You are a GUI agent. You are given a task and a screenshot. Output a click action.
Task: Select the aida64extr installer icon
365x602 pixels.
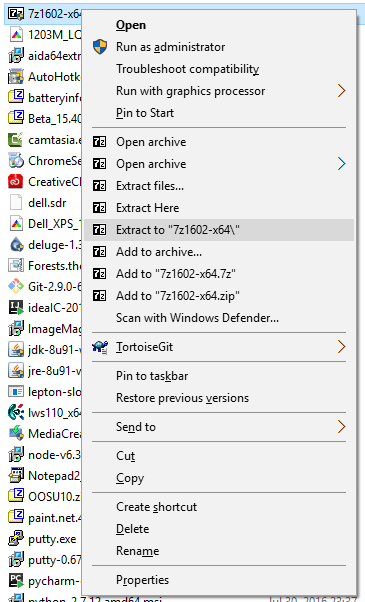[16, 56]
